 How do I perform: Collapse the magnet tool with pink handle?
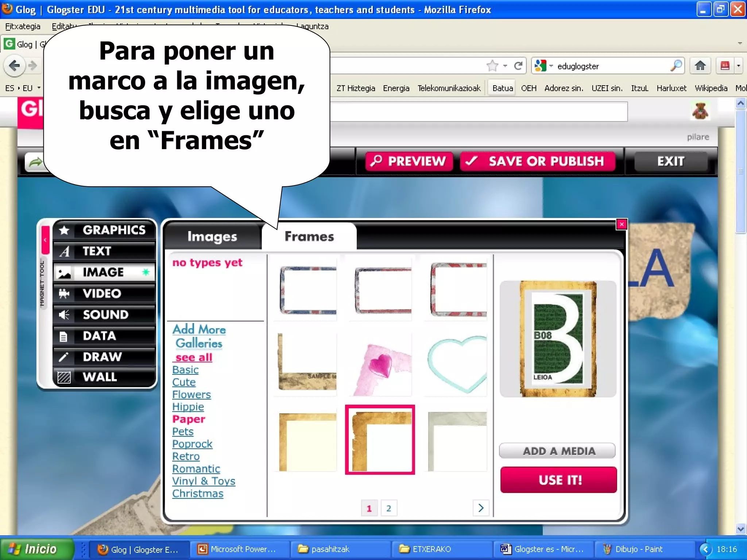(45, 240)
